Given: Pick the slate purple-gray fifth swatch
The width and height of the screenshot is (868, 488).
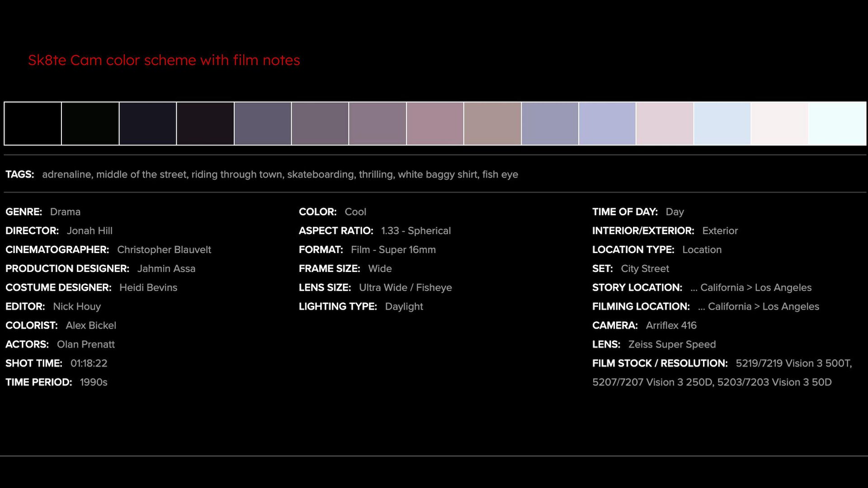Looking at the screenshot, I should (x=263, y=123).
